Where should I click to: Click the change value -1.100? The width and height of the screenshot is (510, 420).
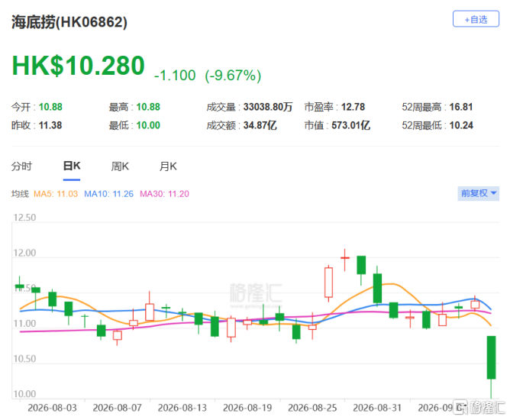[175, 75]
